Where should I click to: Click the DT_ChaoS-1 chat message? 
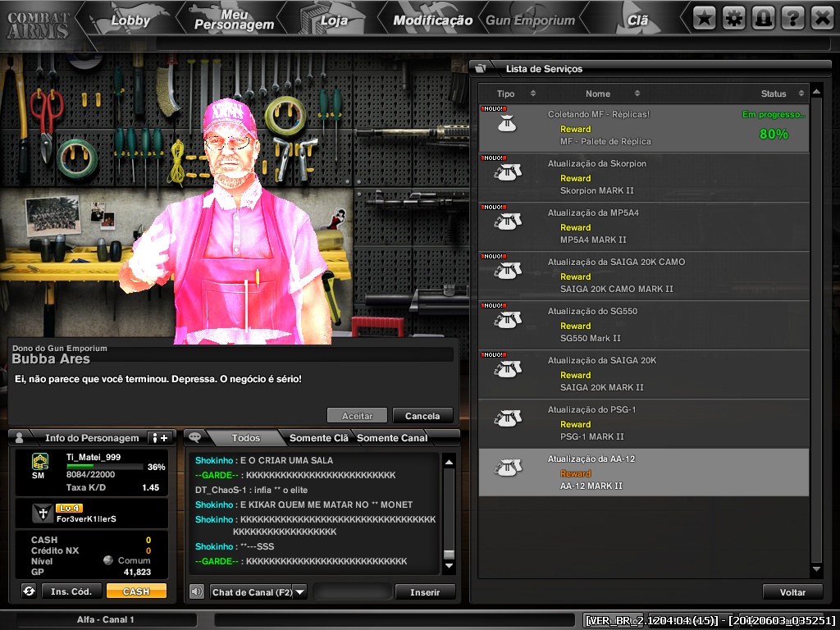251,490
